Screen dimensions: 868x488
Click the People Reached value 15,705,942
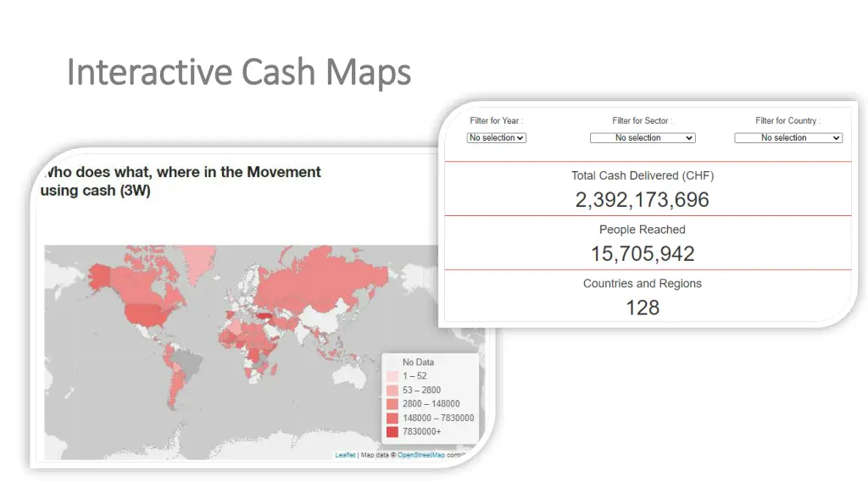pos(643,254)
